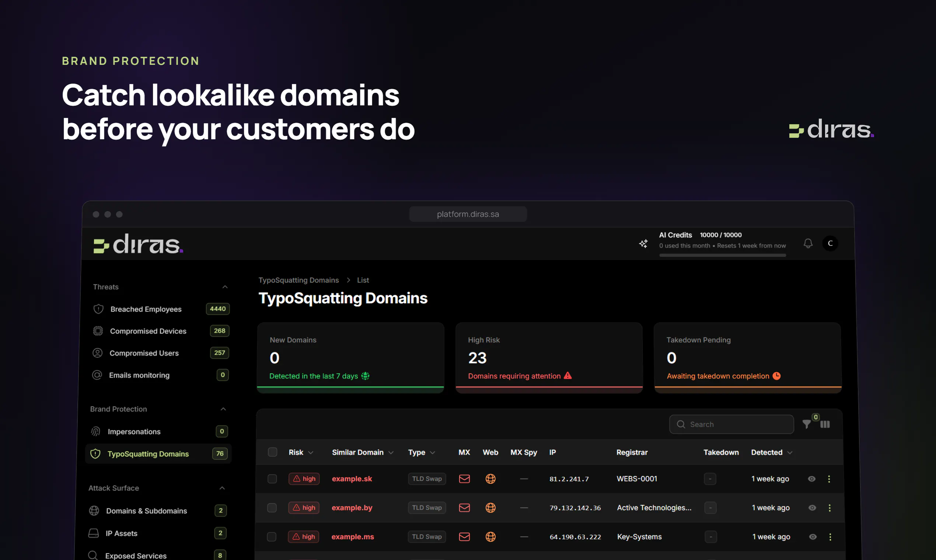The image size is (936, 560).
Task: Click the Impersonations fingerprint icon
Action: click(x=95, y=431)
